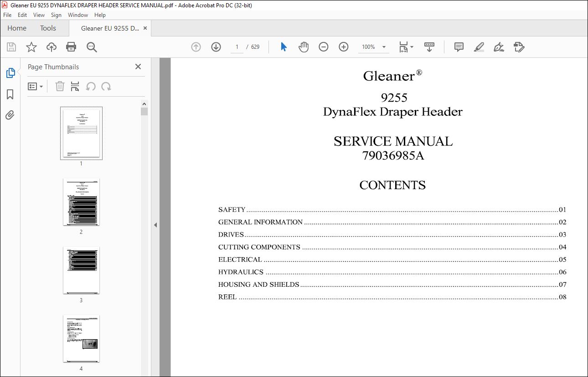Image resolution: width=588 pixels, height=377 pixels.
Task: Click the REEL contents entry
Action: click(x=392, y=297)
